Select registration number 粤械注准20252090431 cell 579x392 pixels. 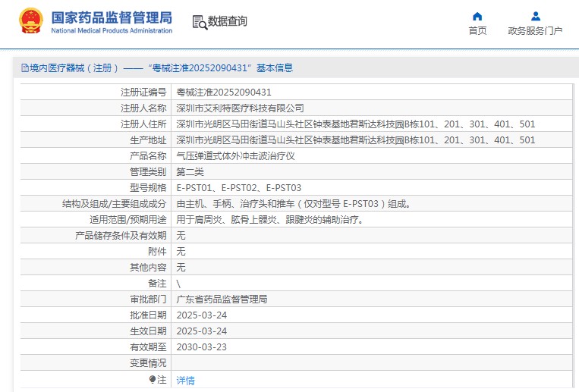224,93
